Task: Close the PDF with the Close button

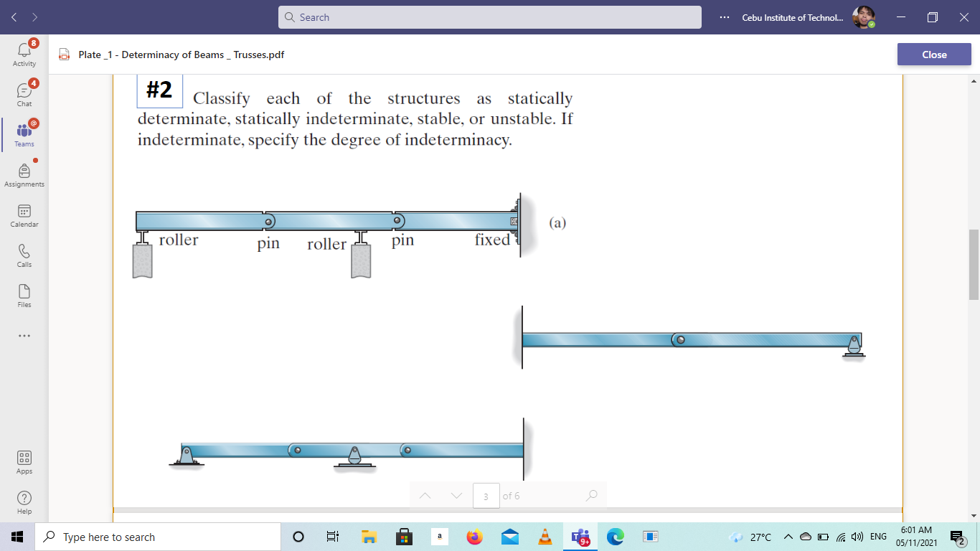Action: (933, 54)
